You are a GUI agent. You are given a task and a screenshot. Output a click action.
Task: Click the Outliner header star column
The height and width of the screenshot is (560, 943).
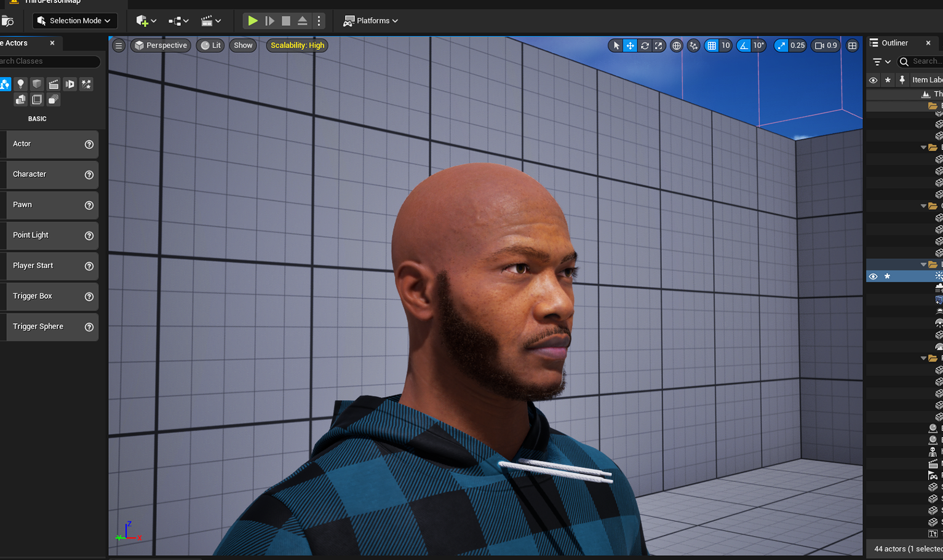(888, 80)
